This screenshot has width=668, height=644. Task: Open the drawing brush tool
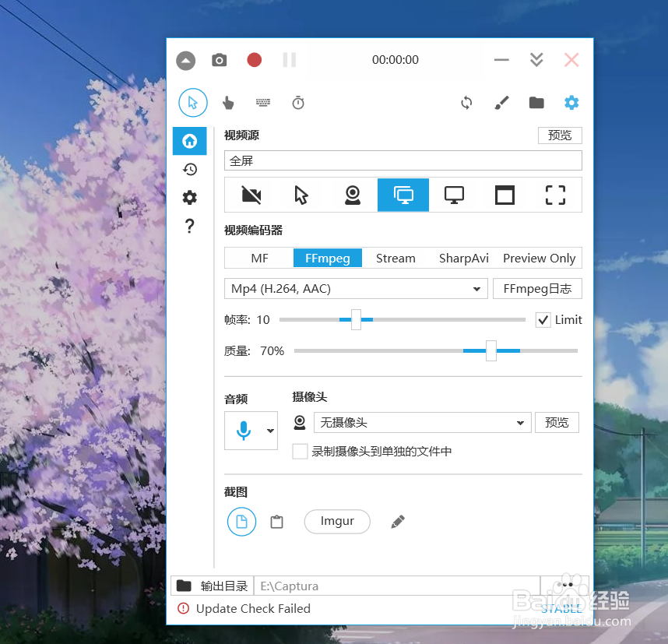501,103
